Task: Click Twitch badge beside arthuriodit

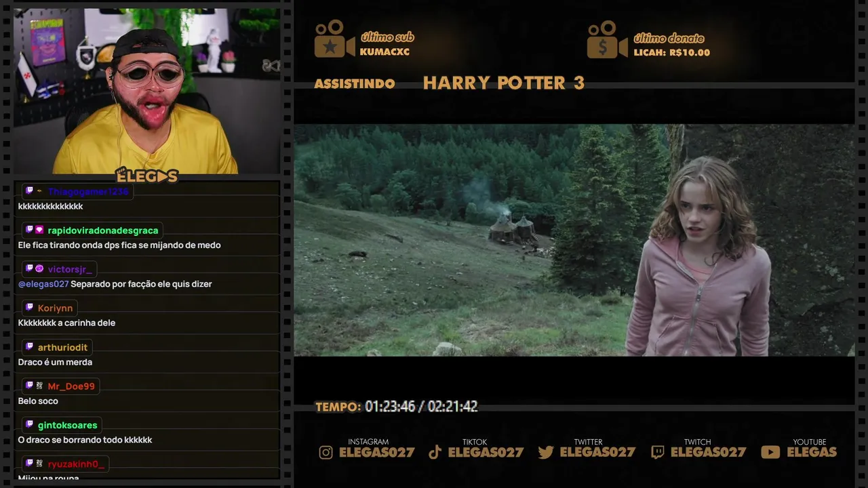Action: pos(29,347)
